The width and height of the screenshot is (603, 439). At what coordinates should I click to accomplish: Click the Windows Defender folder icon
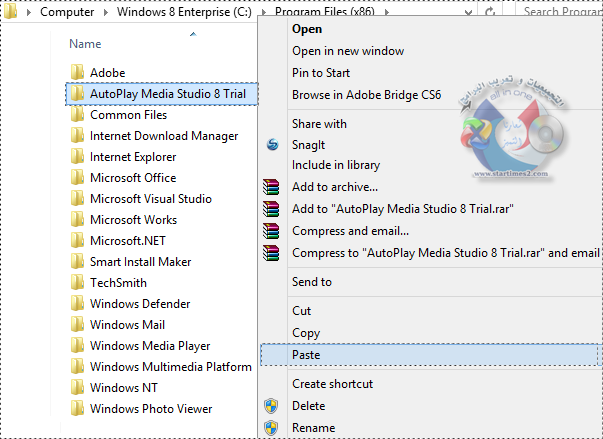coord(77,303)
